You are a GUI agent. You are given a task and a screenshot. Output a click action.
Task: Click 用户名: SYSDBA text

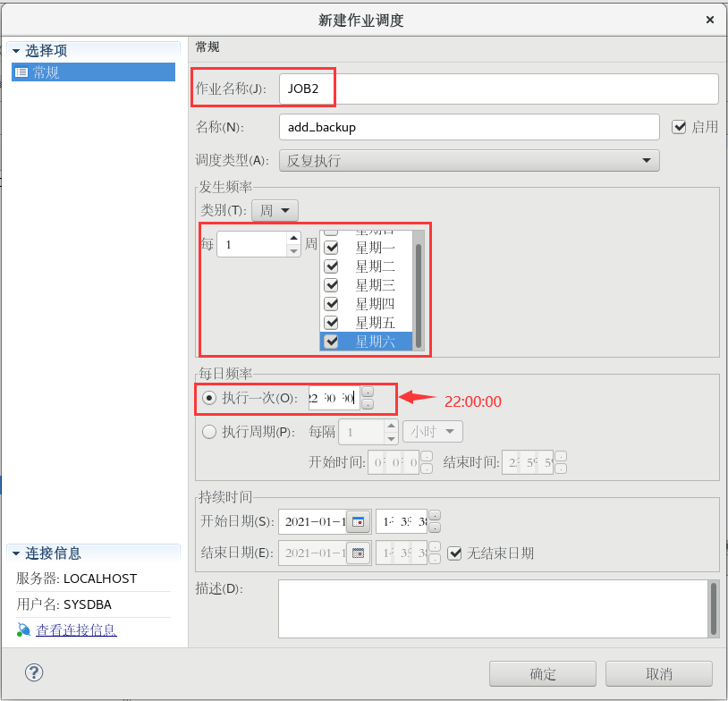tap(64, 604)
